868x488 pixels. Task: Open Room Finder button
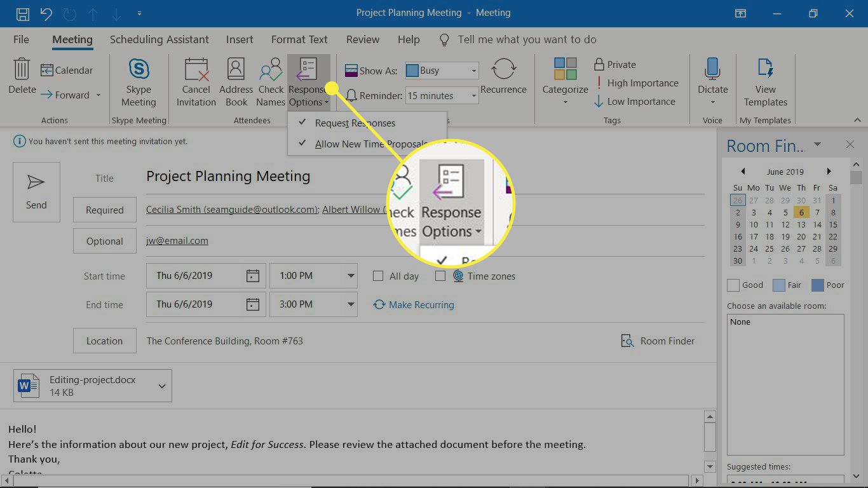(658, 341)
